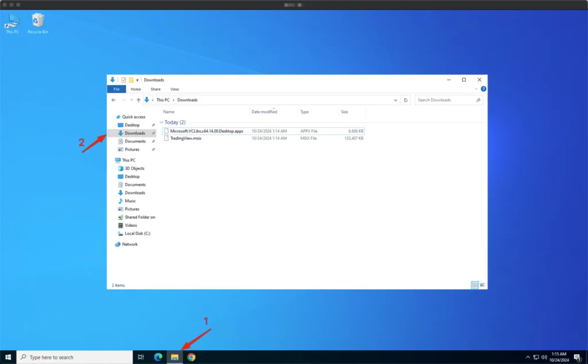Open Google Chrome from the taskbar
Viewport: 588px width, 364px height.
point(191,357)
